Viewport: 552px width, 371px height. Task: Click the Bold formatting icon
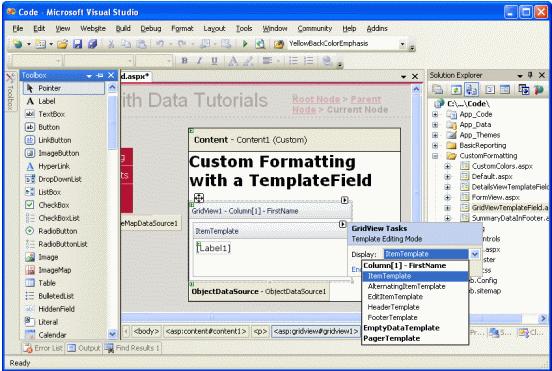(x=184, y=61)
